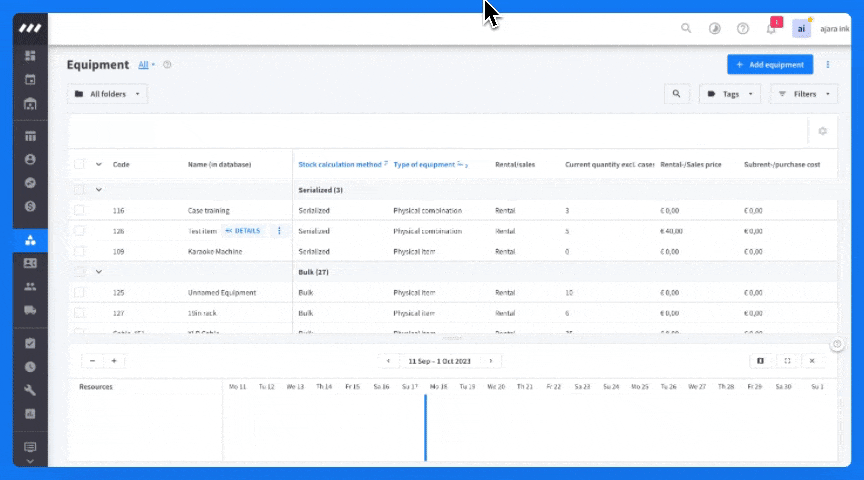Click the Karaoke Machine name cell
This screenshot has height=480, width=864.
point(215,251)
